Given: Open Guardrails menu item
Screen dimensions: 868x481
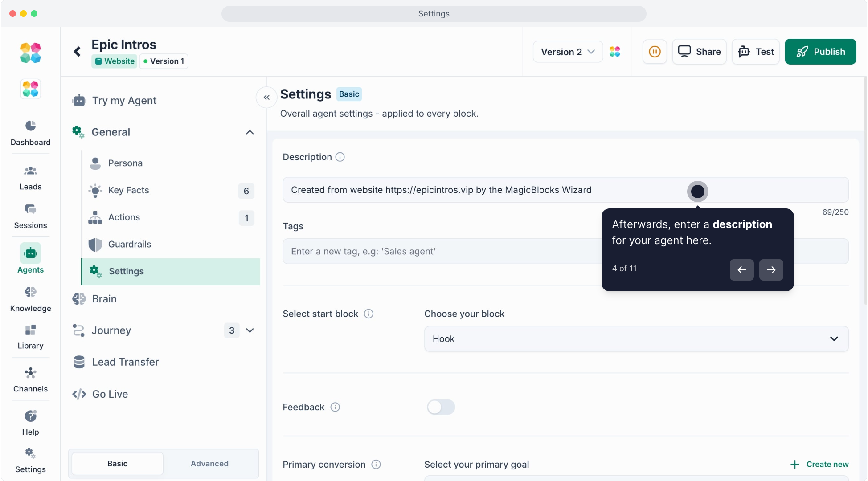Looking at the screenshot, I should tap(130, 244).
